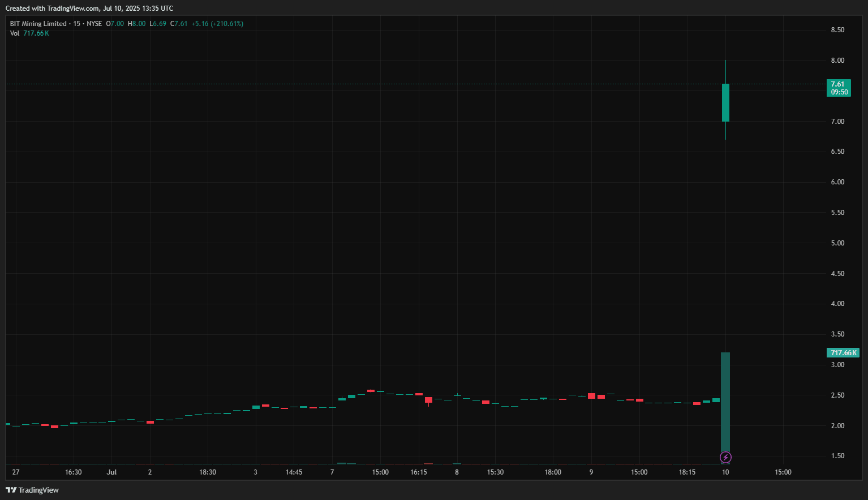The width and height of the screenshot is (868, 500).
Task: Click the +5.16 (+210.61%) change value
Action: (217, 24)
